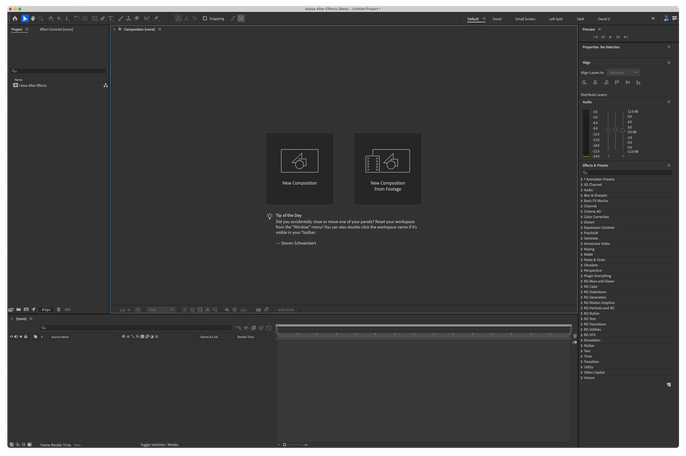Image resolution: width=686 pixels, height=456 pixels.
Task: Jump to first frame in Preview
Action: coord(595,37)
